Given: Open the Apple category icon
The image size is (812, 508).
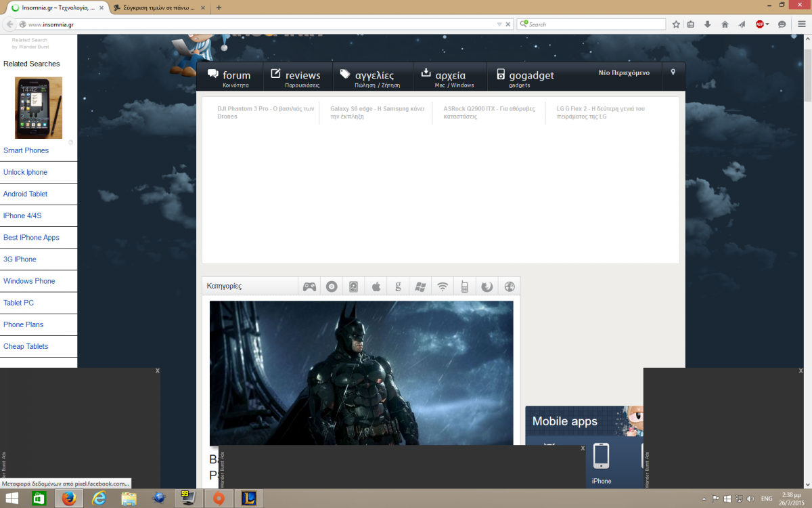Looking at the screenshot, I should [376, 287].
